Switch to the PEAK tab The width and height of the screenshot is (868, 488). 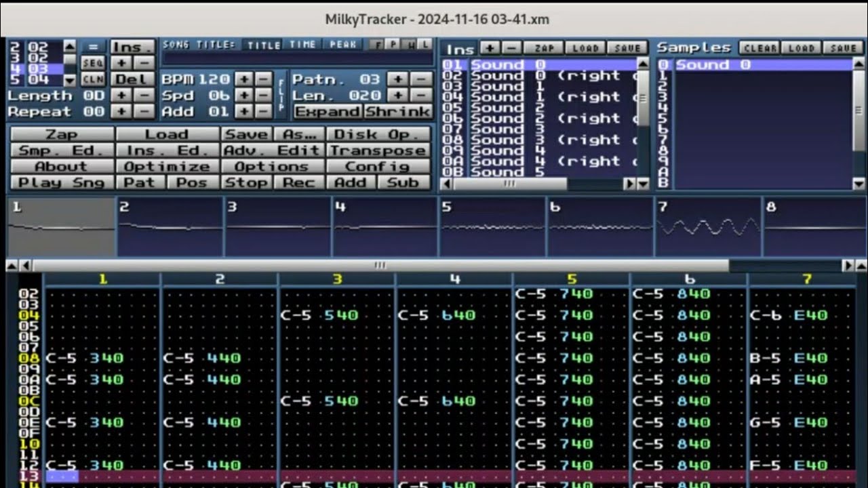click(x=342, y=45)
